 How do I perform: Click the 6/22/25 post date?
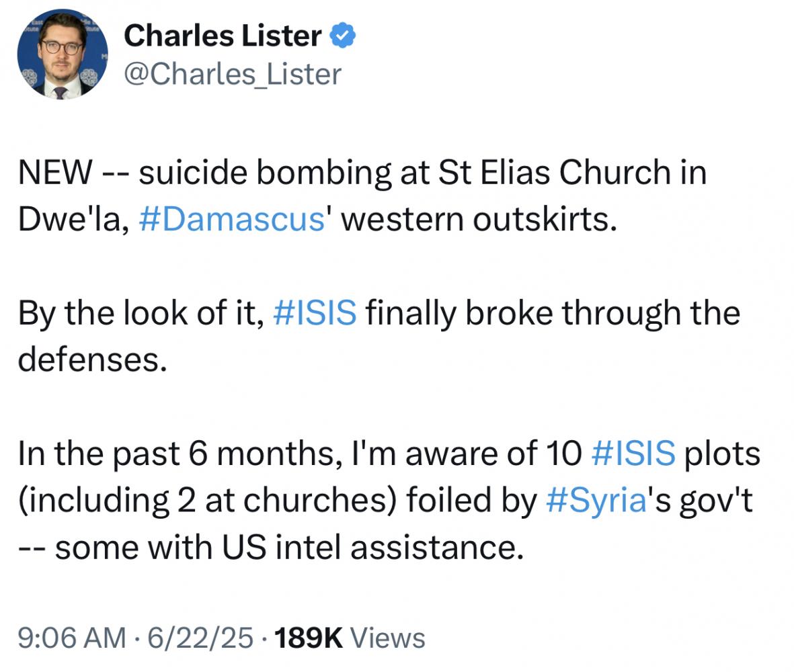tap(200, 637)
